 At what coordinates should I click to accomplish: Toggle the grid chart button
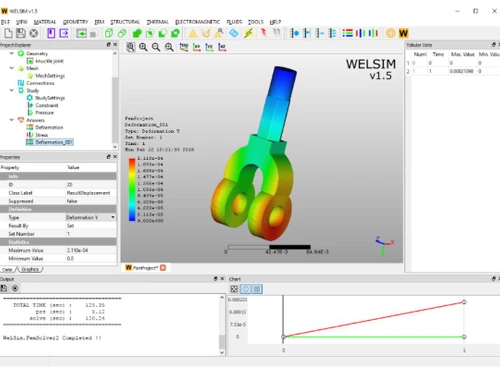[257, 289]
